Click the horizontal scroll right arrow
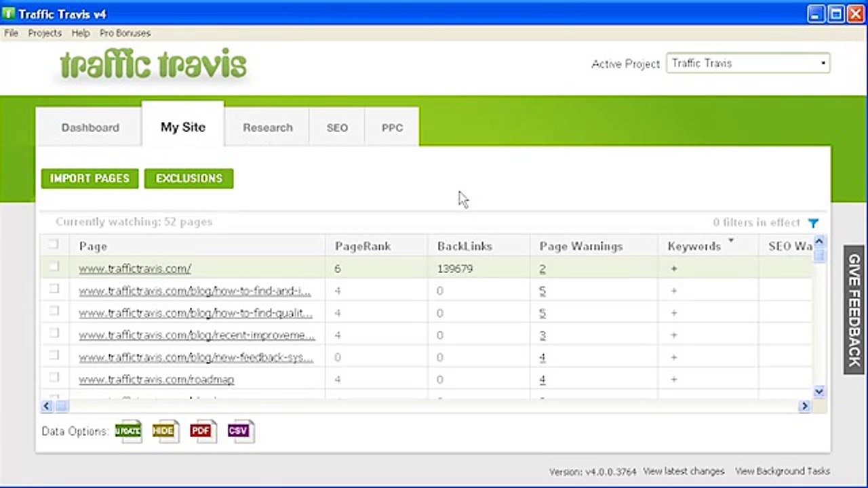868x488 pixels. click(805, 407)
